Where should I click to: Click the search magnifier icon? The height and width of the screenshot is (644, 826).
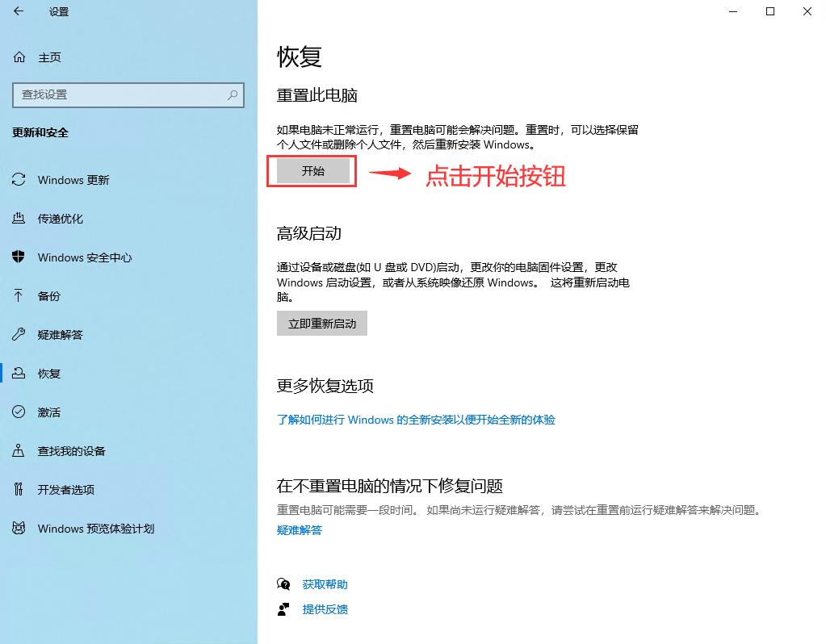(233, 94)
